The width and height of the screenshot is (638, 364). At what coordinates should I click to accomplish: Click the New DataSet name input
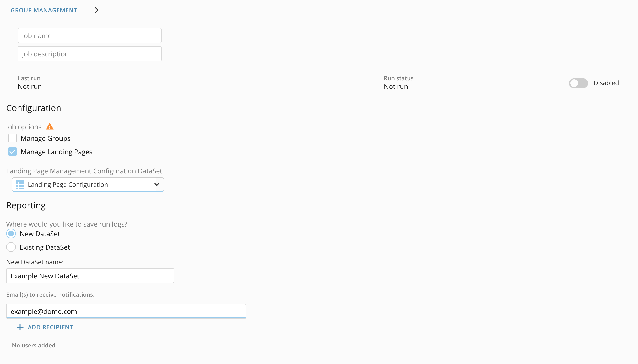pyautogui.click(x=90, y=276)
